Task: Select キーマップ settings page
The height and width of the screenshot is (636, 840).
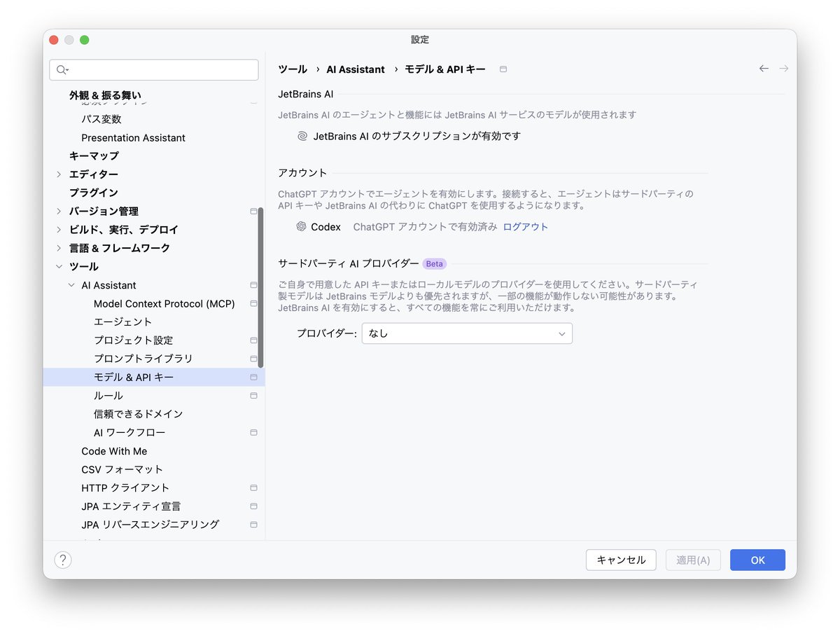Action: click(94, 155)
